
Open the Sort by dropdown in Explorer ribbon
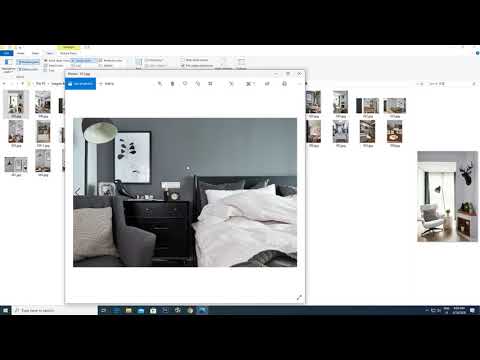pos(139,63)
